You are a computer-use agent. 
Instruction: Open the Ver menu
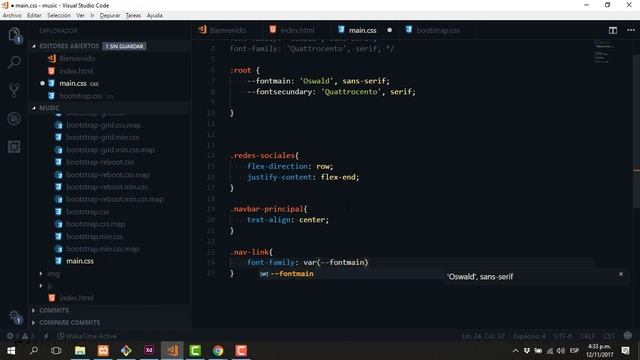[x=80, y=16]
